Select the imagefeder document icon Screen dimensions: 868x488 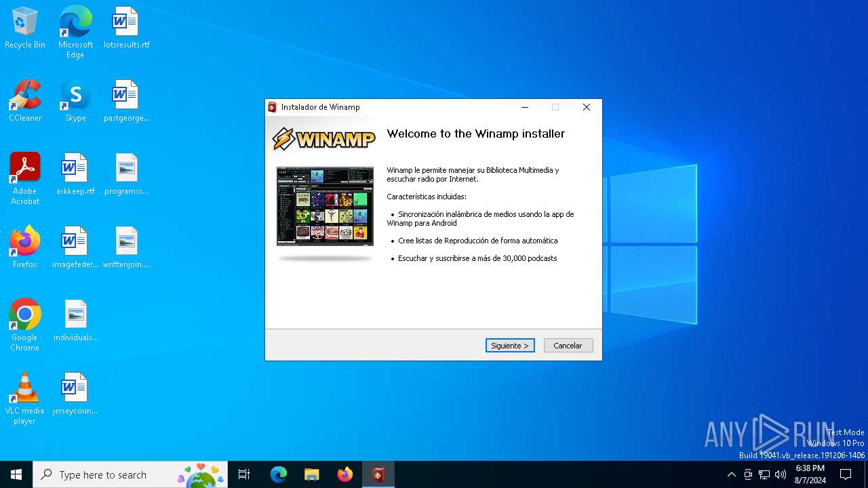pos(75,248)
